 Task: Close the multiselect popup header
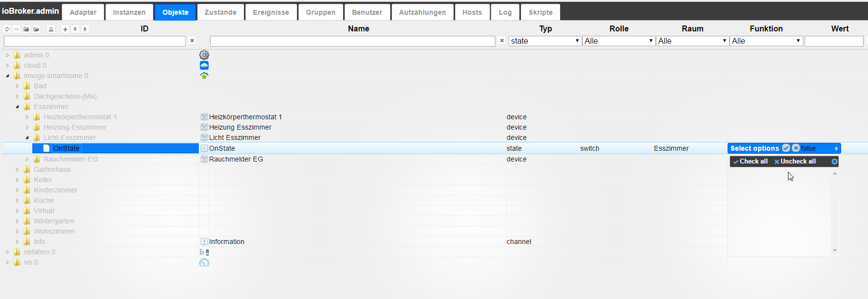click(834, 162)
